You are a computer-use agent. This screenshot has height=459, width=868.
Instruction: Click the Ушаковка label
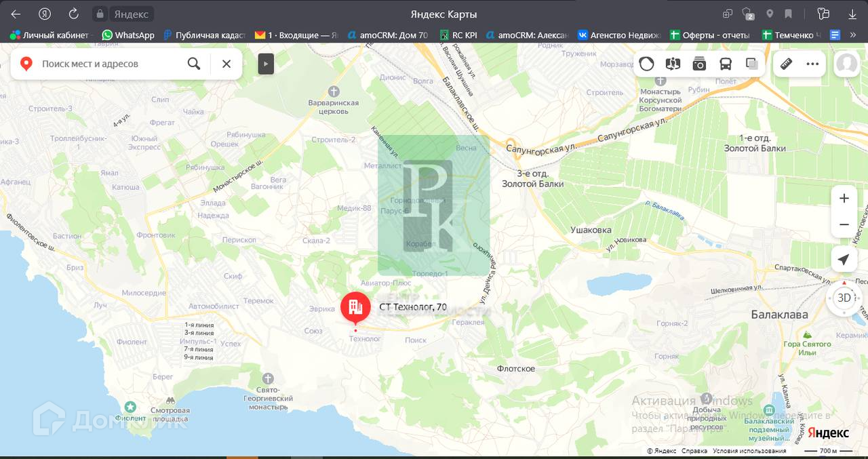tap(591, 230)
